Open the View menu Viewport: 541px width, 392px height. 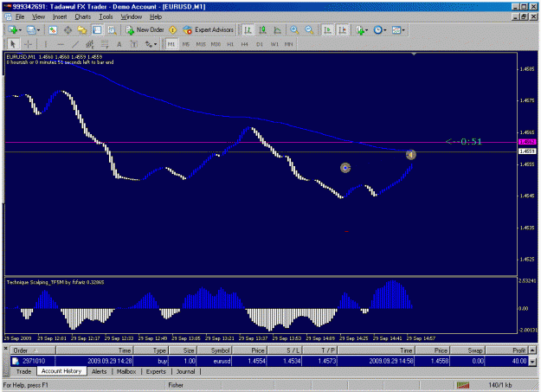[38, 17]
